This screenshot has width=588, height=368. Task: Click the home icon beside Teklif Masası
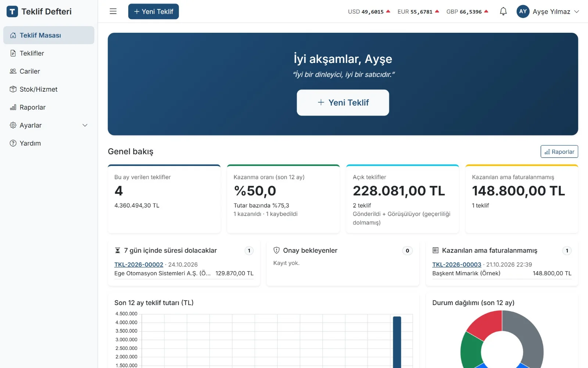tap(13, 35)
